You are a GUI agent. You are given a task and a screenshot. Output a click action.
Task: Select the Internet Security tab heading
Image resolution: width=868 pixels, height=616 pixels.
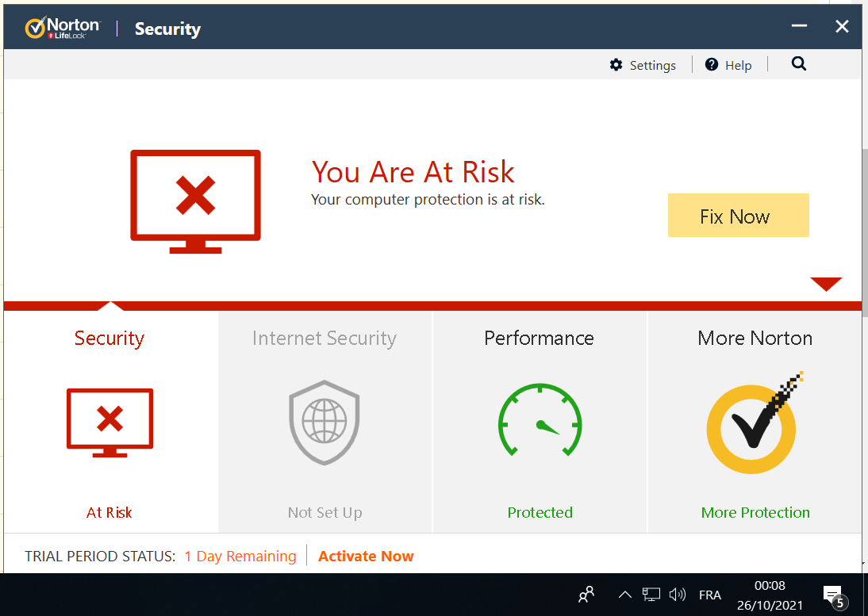click(325, 338)
